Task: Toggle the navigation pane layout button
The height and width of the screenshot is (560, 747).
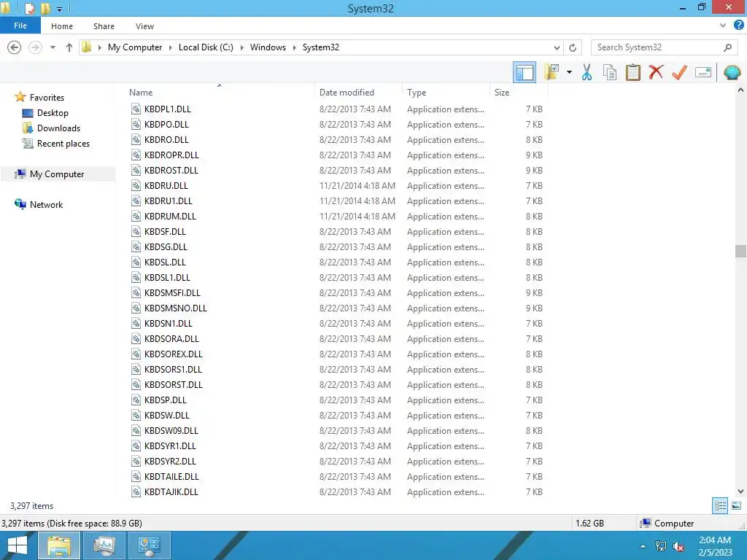Action: [524, 72]
